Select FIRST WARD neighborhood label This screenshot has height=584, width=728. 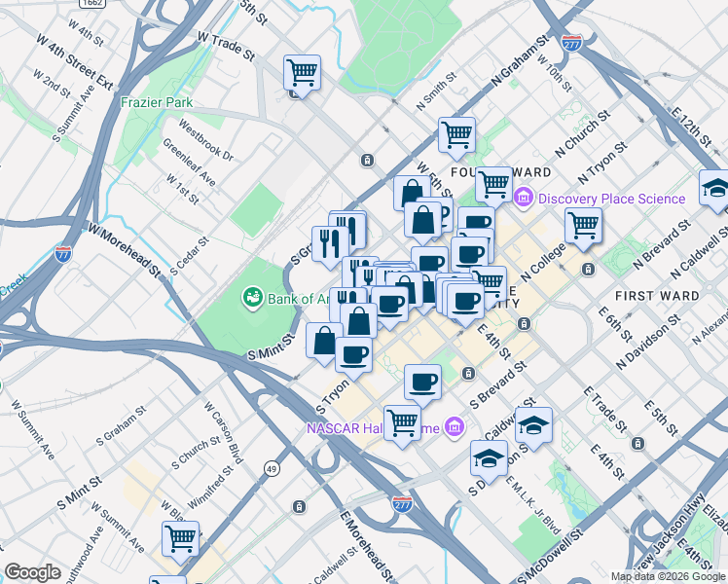click(657, 296)
